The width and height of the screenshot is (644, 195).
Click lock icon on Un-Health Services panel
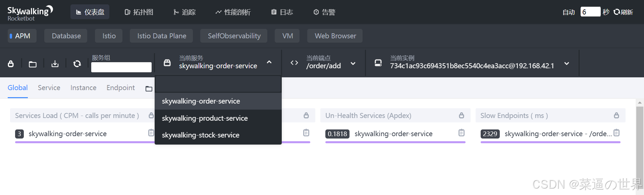pos(462,115)
